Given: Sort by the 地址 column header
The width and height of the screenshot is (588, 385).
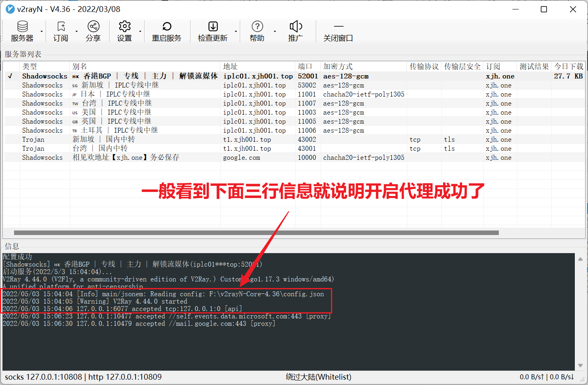Looking at the screenshot, I should pos(258,67).
